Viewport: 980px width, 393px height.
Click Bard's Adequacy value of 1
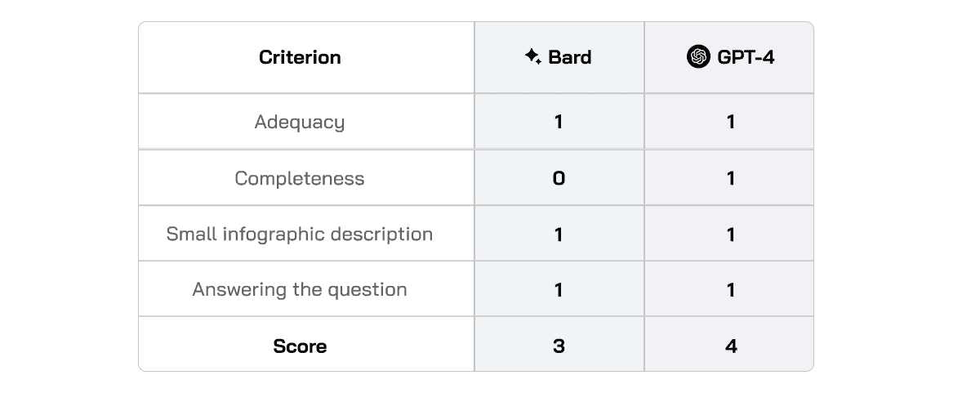(x=559, y=122)
